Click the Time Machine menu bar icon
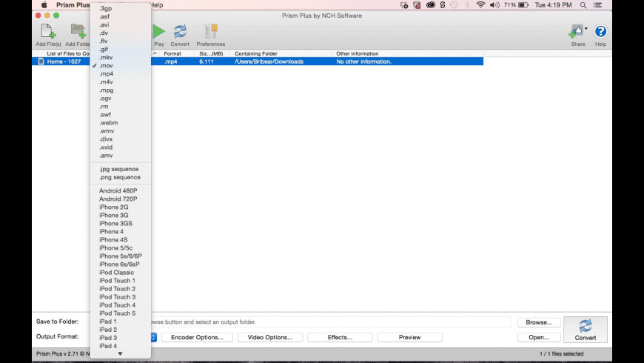 tap(454, 5)
